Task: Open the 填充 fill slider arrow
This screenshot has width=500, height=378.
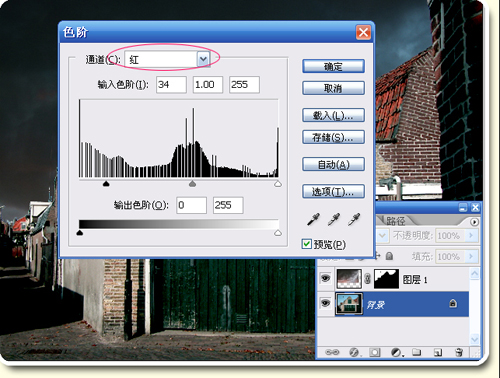Action: coord(471,256)
